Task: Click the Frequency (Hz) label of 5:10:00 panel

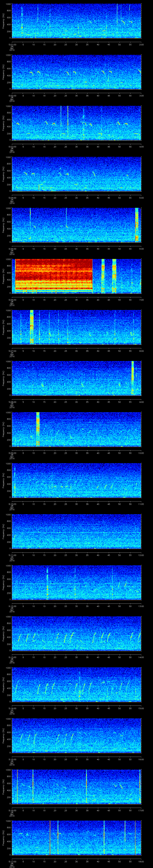Action: 3,481
